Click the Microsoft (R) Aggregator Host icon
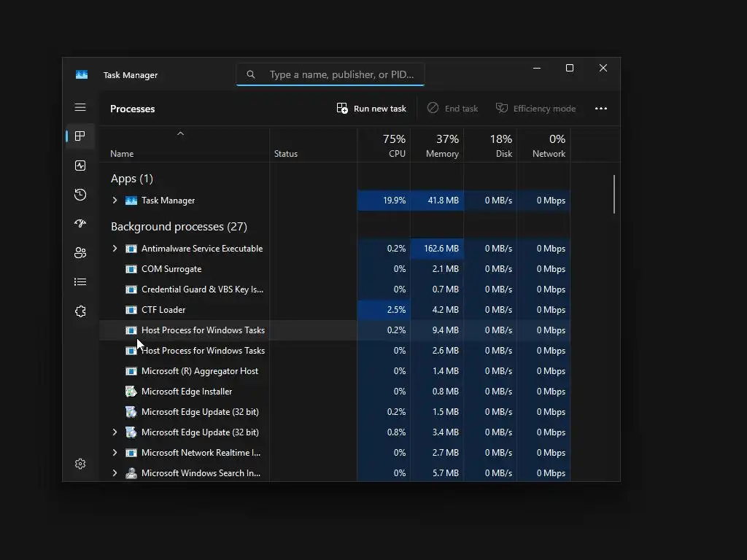The image size is (747, 560). 131,371
